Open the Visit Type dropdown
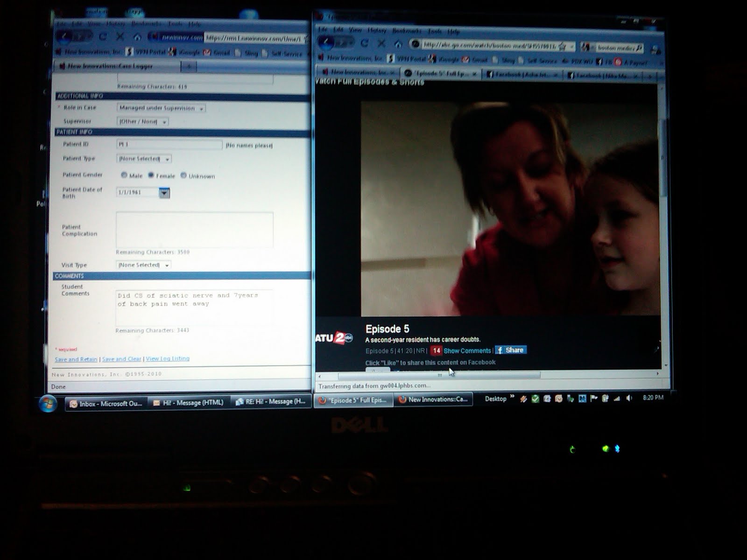 (x=143, y=265)
